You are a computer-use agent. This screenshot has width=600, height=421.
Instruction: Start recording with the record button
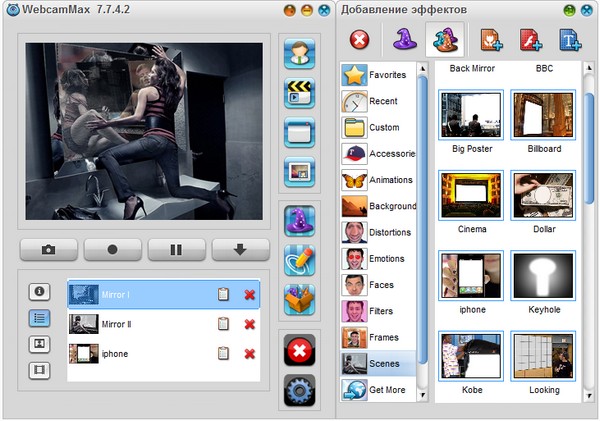point(113,250)
